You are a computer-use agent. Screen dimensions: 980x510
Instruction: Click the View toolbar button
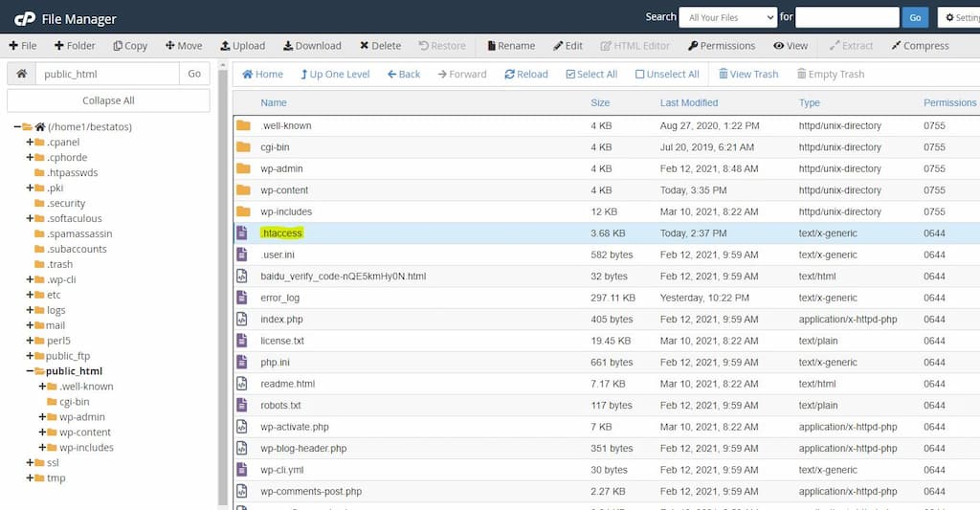(791, 46)
